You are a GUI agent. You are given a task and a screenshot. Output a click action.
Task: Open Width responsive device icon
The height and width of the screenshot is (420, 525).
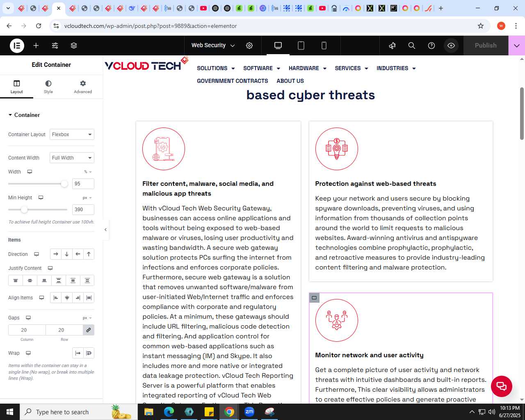(x=30, y=172)
